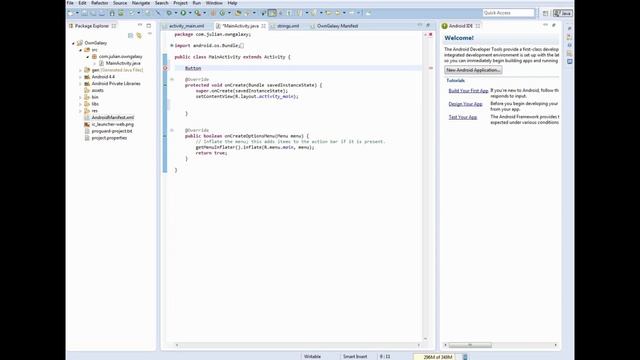Image resolution: width=640 pixels, height=360 pixels.
Task: Collapse the com.julian.owngalaxy package node
Action: (x=88, y=57)
